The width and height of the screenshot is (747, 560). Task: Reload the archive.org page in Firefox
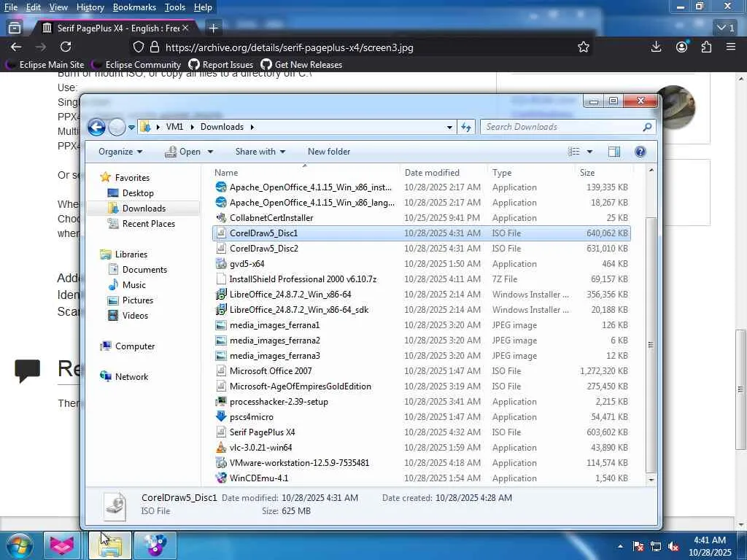[x=66, y=47]
